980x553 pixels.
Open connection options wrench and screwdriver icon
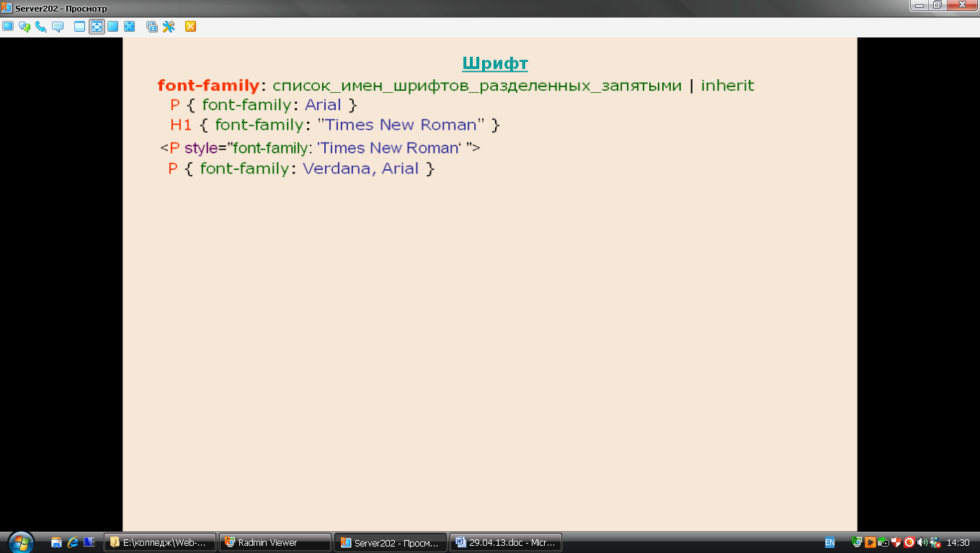click(x=169, y=27)
